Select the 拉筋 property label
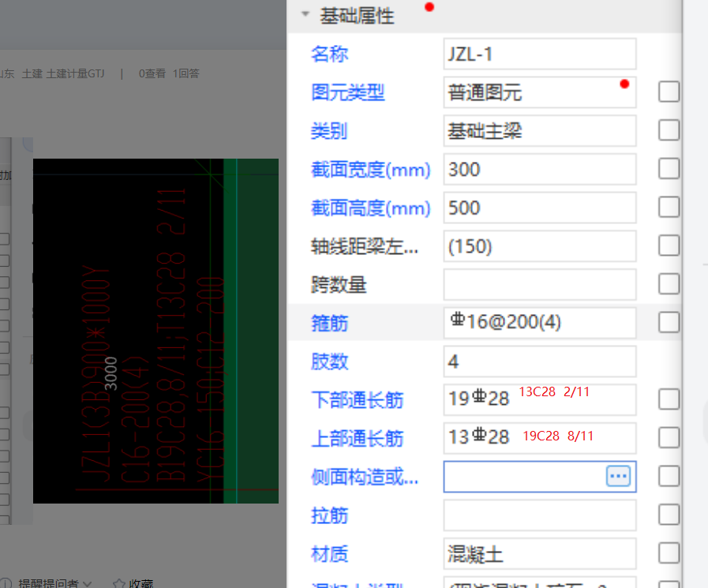Screen dimensions: 708x588 tap(329, 515)
